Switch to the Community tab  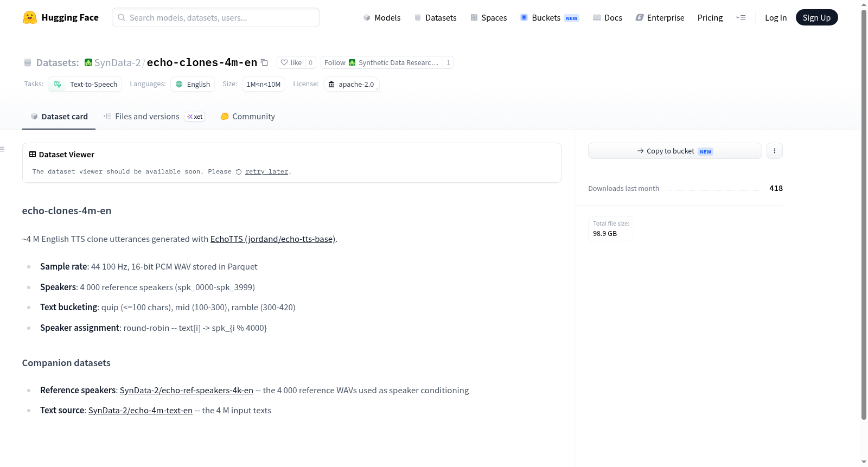tap(247, 117)
